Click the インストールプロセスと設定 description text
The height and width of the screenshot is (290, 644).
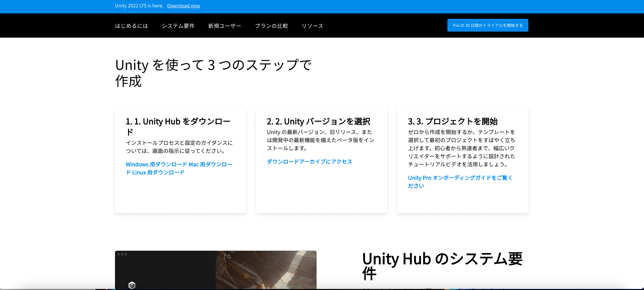179,147
